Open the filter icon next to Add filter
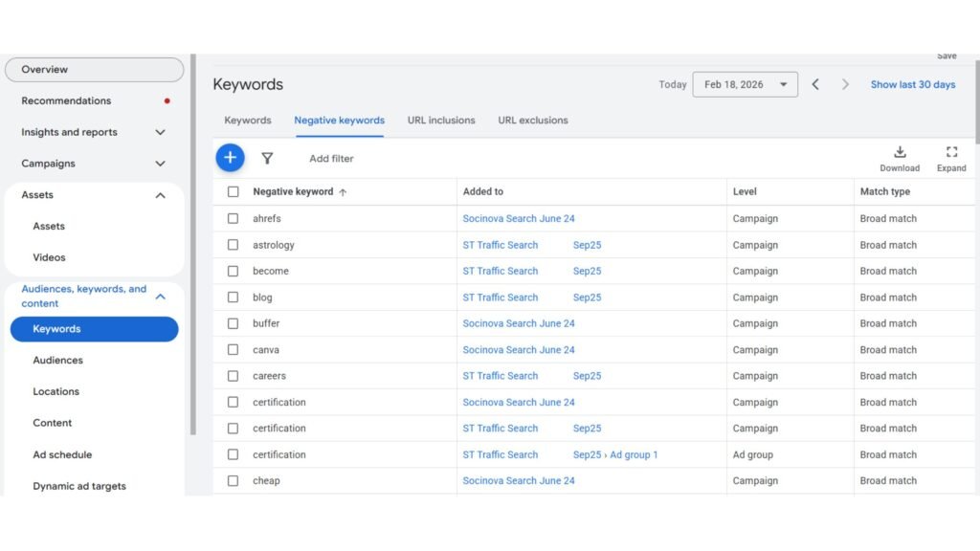980x551 pixels. click(x=268, y=158)
